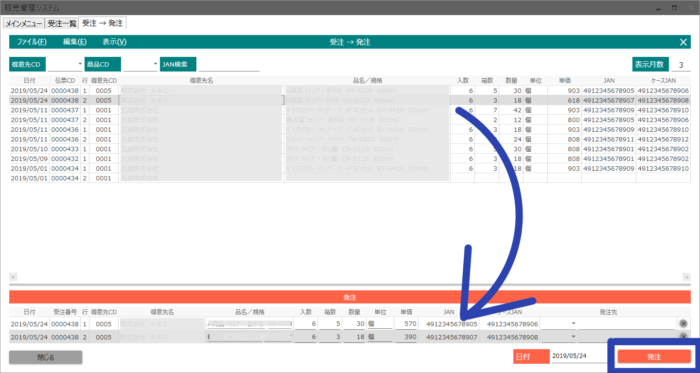Select row 0000432 dated 2019/05/09
Screen dimensions: 700x373
350,159
